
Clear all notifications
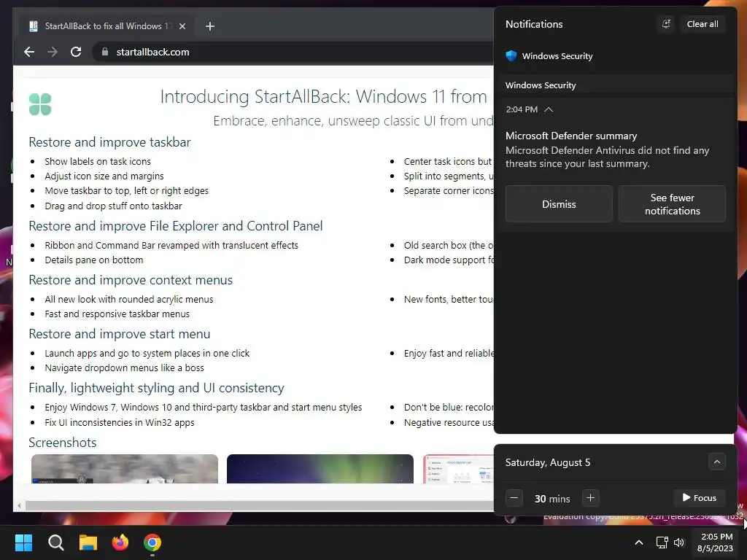click(x=703, y=24)
